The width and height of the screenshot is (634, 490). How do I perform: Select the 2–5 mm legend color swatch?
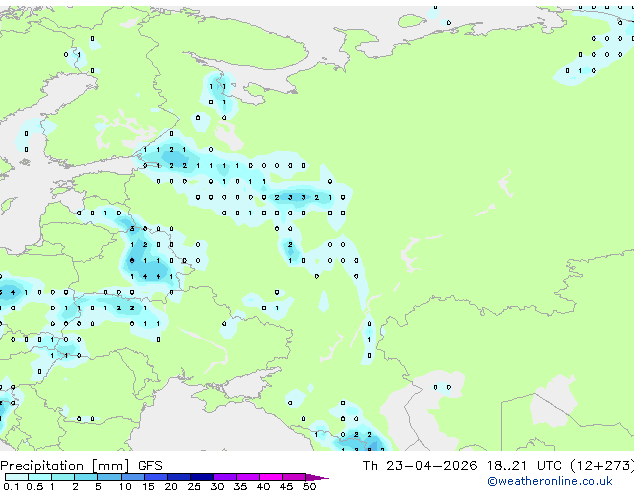coord(86,477)
